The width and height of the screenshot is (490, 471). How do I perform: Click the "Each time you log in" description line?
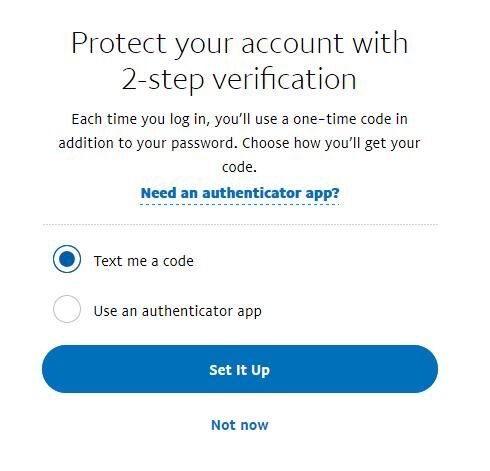coord(239,119)
